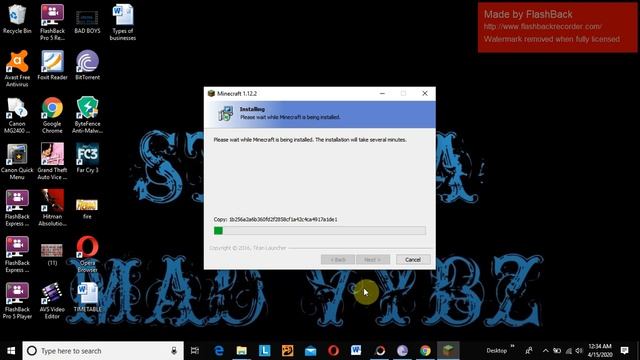Select Hitman Absolution desktop icon

[x=52, y=208]
